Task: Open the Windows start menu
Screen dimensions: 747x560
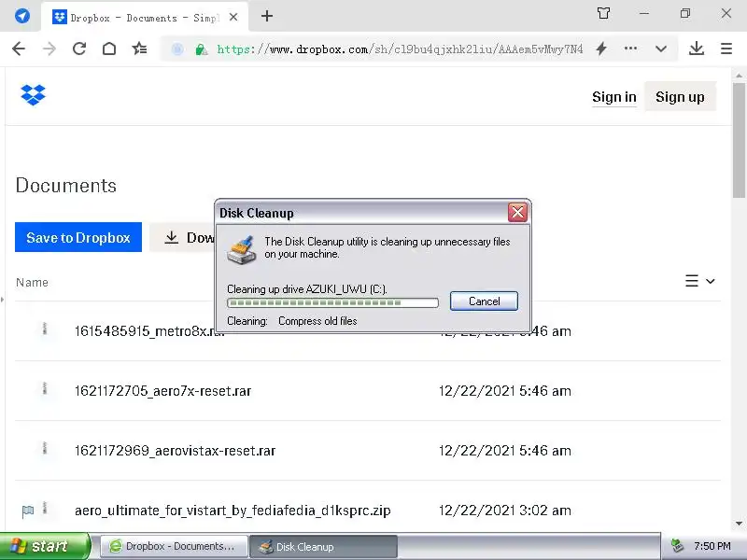Action: pyautogui.click(x=45, y=546)
